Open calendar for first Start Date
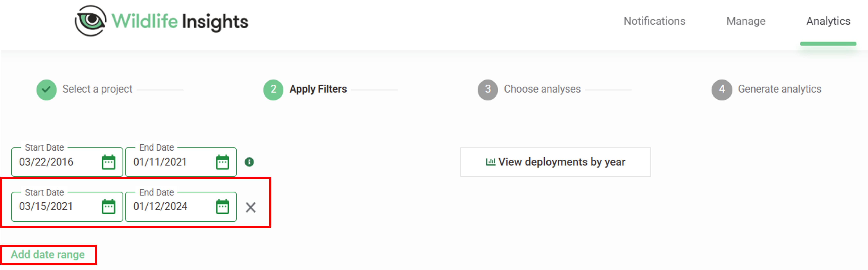Viewport: 868px width, 270px height. tap(109, 162)
